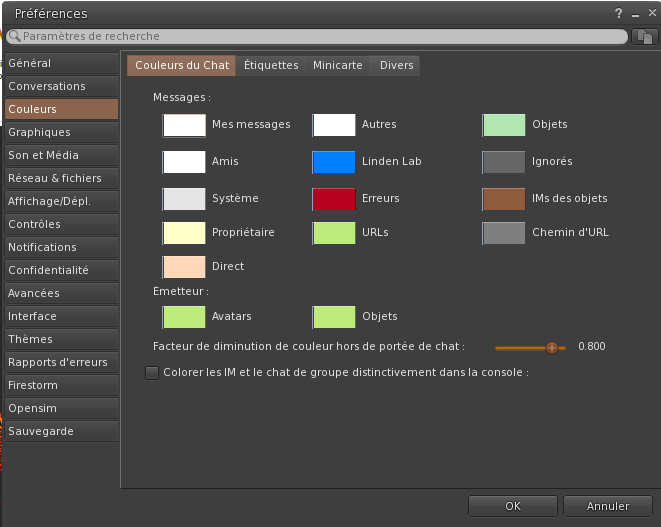Switch to the Étiquettes tab
Image resolution: width=661 pixels, height=527 pixels.
[x=271, y=65]
